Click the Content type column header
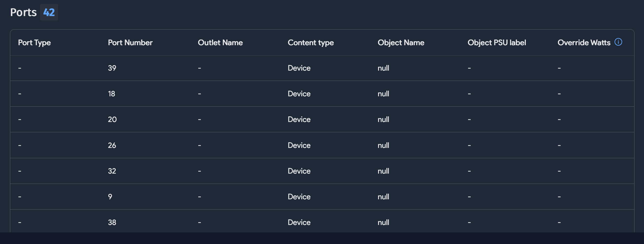Viewport: 644px width, 244px height. point(311,42)
